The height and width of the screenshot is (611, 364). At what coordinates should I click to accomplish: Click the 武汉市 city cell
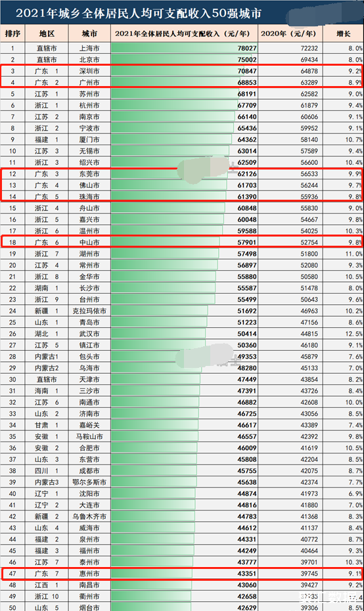coord(89,334)
